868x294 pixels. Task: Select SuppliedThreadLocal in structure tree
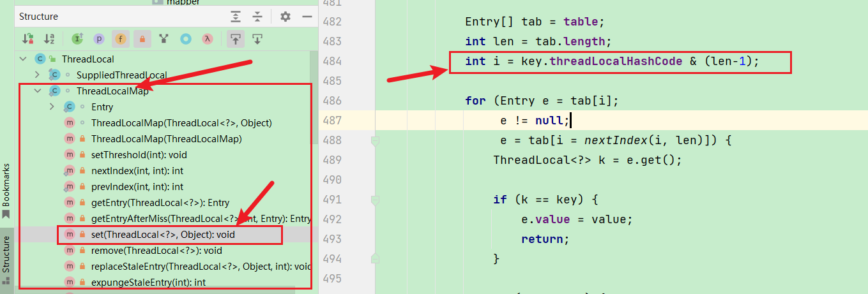[x=121, y=75]
